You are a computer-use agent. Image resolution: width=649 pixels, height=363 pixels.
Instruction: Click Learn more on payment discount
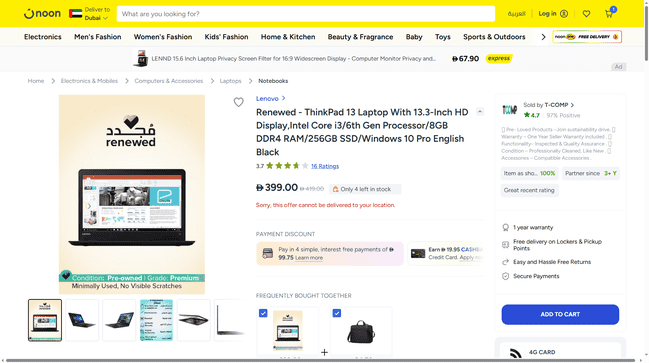pos(309,258)
